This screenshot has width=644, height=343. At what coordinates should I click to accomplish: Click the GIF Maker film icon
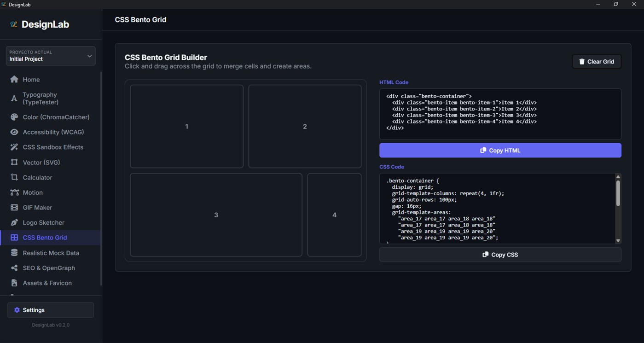point(14,208)
